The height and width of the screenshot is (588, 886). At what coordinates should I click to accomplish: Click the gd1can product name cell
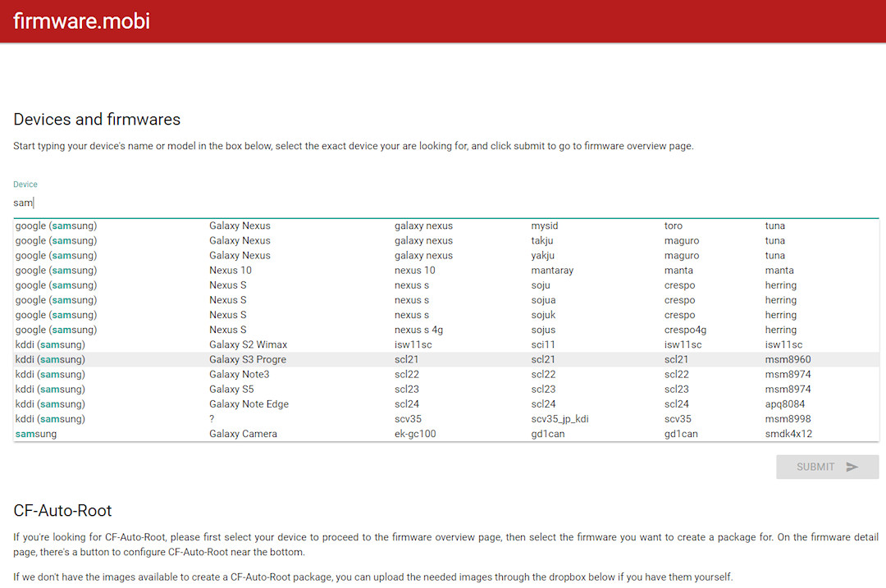pos(547,434)
